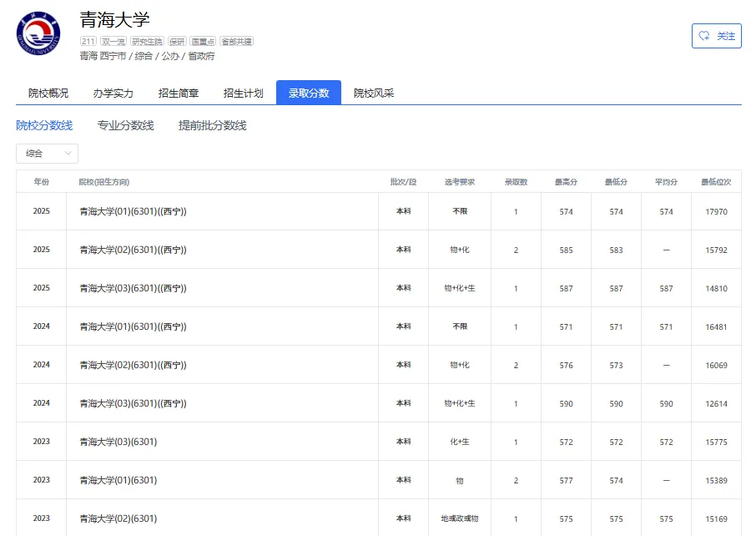The width and height of the screenshot is (756, 536).
Task: Click the 最低分 column header
Action: tap(616, 182)
